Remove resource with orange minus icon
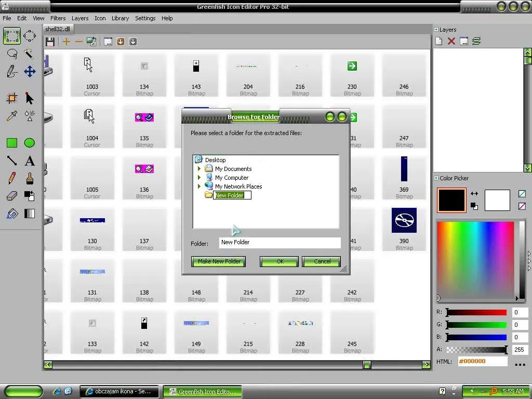This screenshot has width=532, height=399. 79,42
